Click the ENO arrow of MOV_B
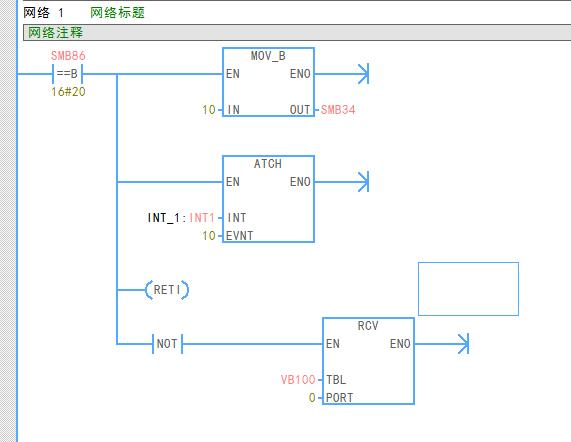Viewport: 571px width, 442px height. pos(363,74)
